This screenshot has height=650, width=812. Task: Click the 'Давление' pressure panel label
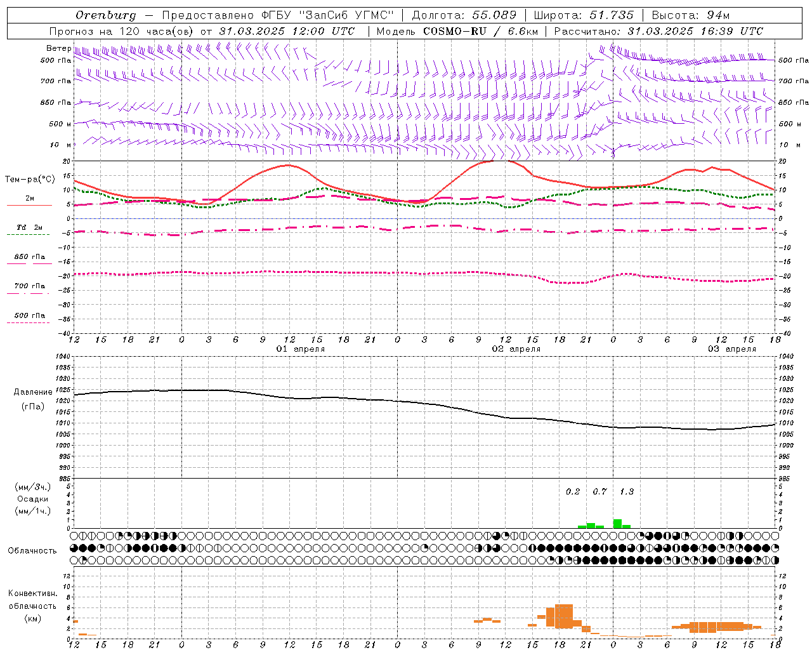33,392
